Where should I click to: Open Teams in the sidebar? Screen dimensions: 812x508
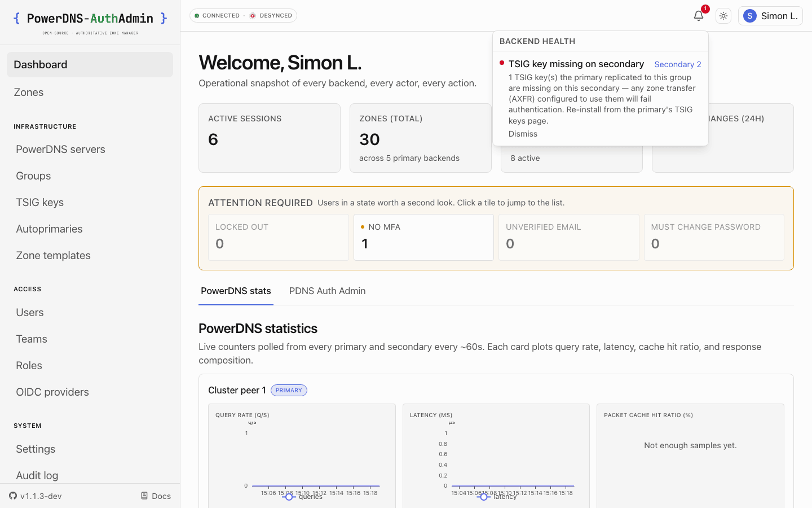tap(90, 339)
